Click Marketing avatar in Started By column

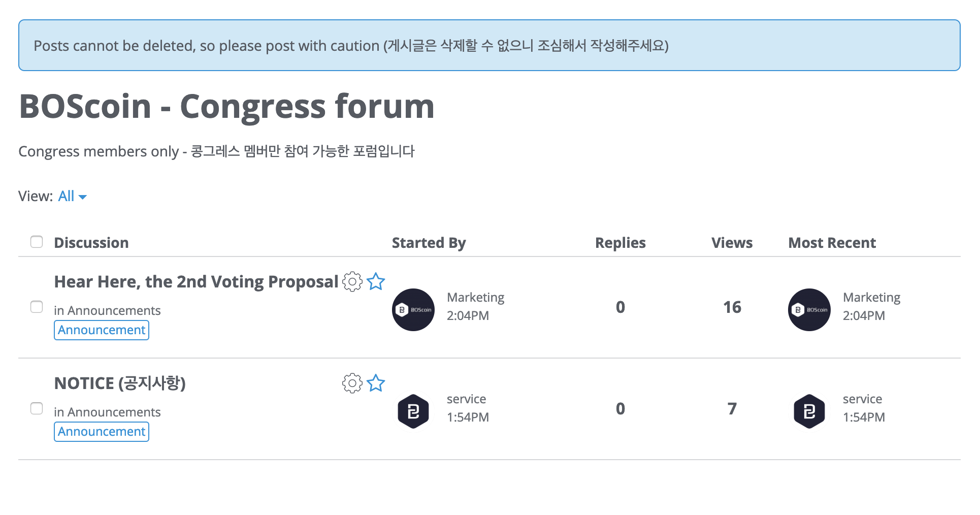413,310
